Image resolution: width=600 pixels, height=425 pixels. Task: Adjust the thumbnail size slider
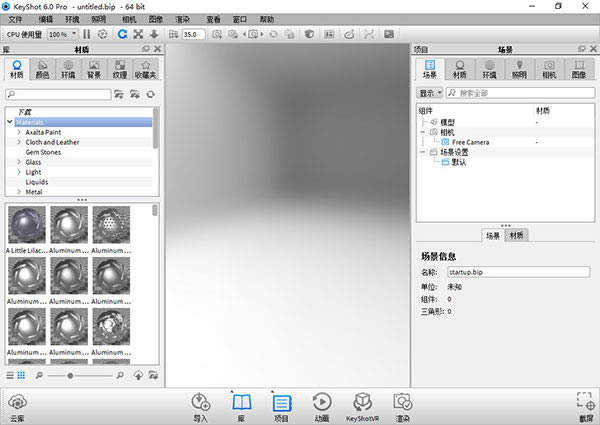(x=70, y=376)
